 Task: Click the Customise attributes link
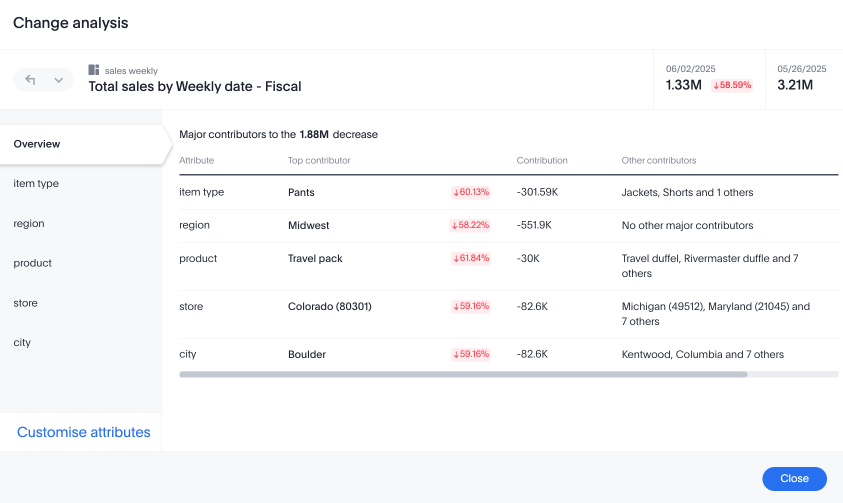coord(84,432)
